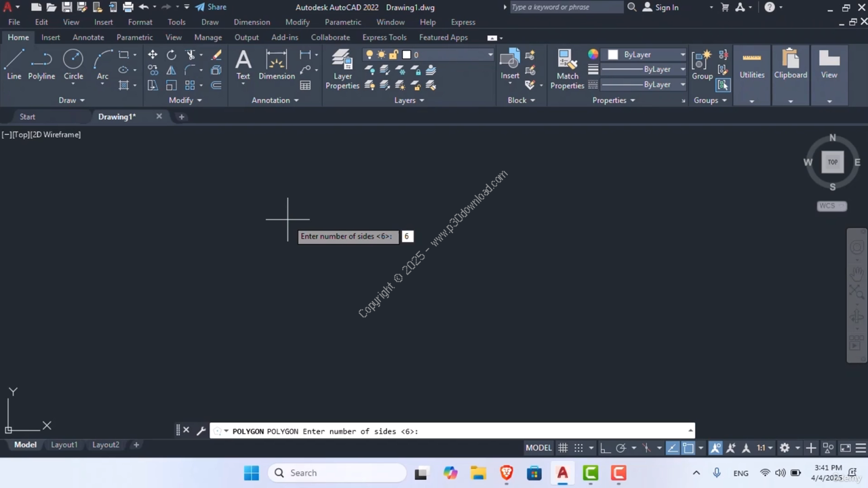Click the Match Properties icon
This screenshot has width=868, height=488.
coord(568,69)
